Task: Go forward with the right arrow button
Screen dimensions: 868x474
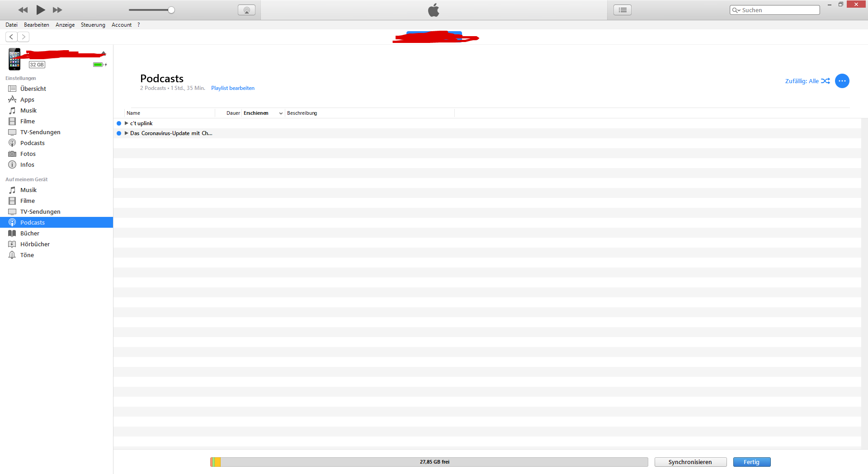Action: pos(23,37)
